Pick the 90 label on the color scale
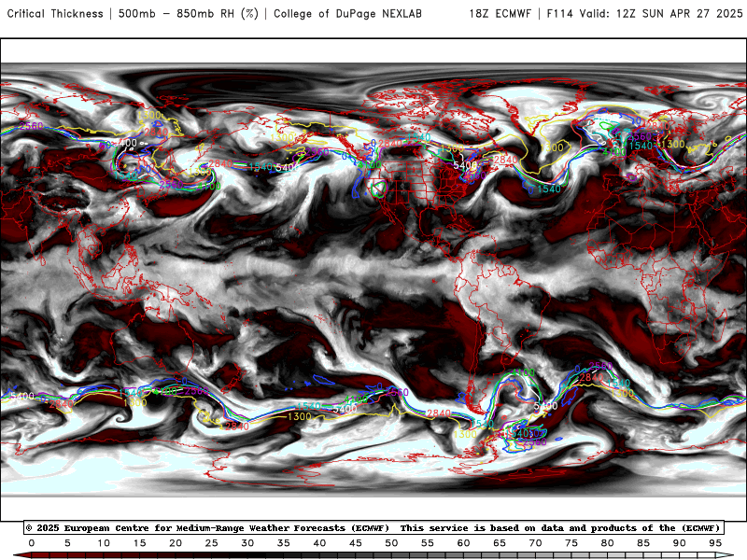Screen dimensions: 747x560 click(x=680, y=543)
